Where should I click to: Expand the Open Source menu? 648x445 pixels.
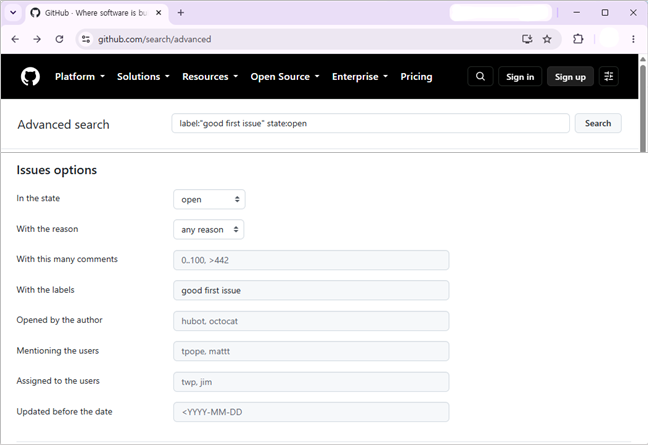pyautogui.click(x=285, y=76)
